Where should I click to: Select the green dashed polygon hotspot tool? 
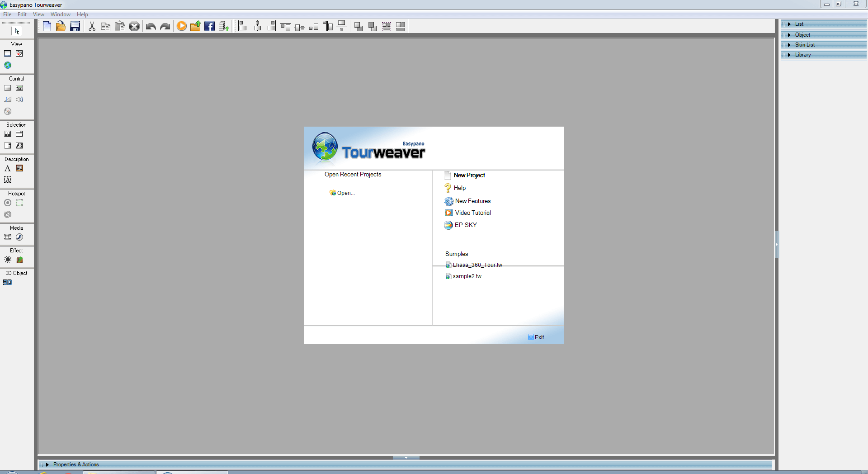(19, 203)
